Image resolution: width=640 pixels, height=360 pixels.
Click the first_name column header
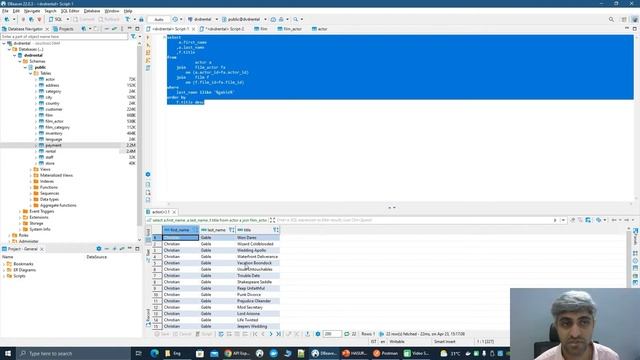click(180, 230)
